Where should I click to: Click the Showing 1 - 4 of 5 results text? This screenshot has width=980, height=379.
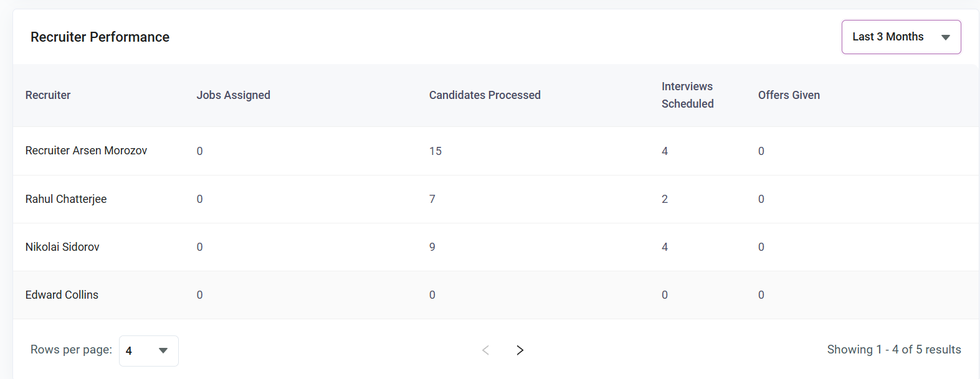(894, 350)
